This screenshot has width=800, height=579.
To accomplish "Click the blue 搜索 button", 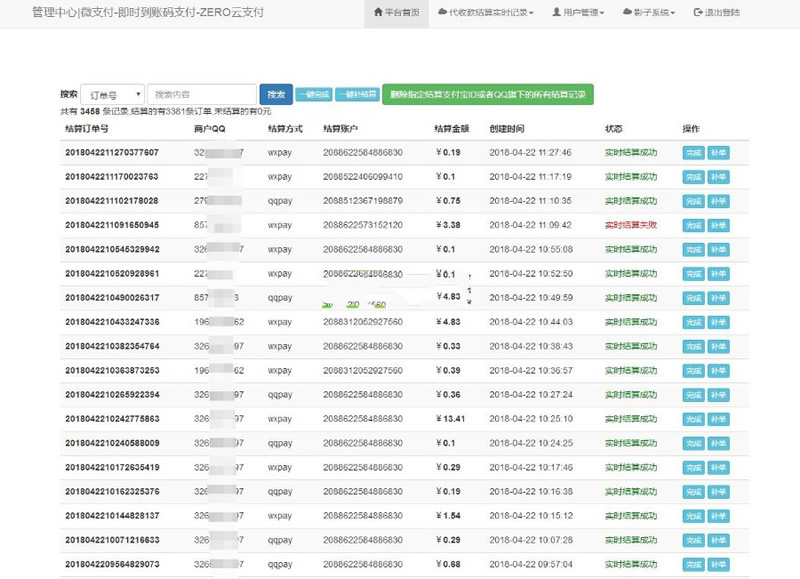I will click(x=276, y=94).
